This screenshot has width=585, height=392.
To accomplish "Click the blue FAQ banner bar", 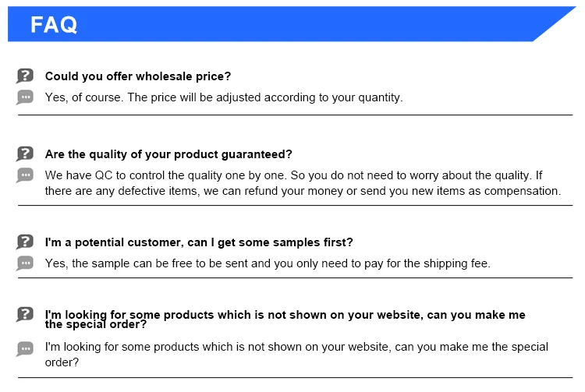I will click(x=312, y=23).
